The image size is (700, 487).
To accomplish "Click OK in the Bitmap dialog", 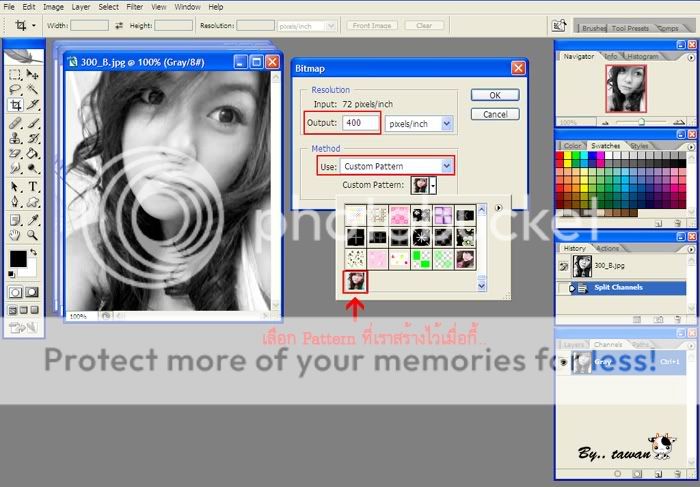I will [x=494, y=95].
